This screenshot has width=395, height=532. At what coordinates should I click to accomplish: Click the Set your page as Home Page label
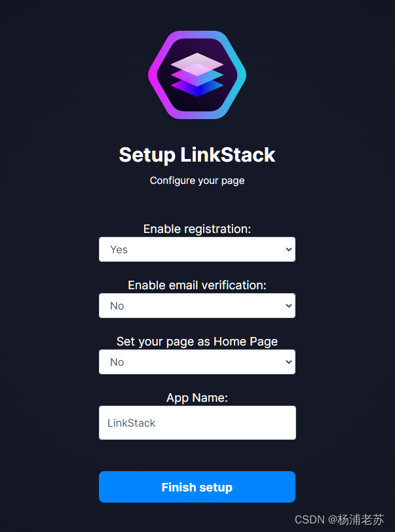tap(197, 341)
